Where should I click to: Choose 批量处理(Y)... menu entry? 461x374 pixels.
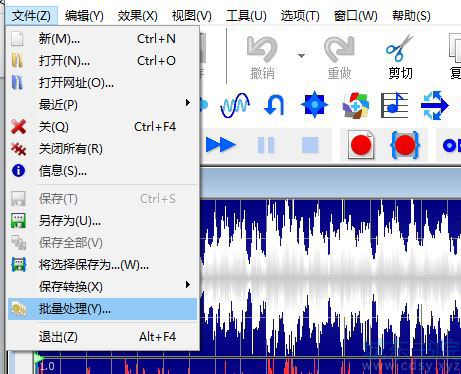[x=103, y=309]
